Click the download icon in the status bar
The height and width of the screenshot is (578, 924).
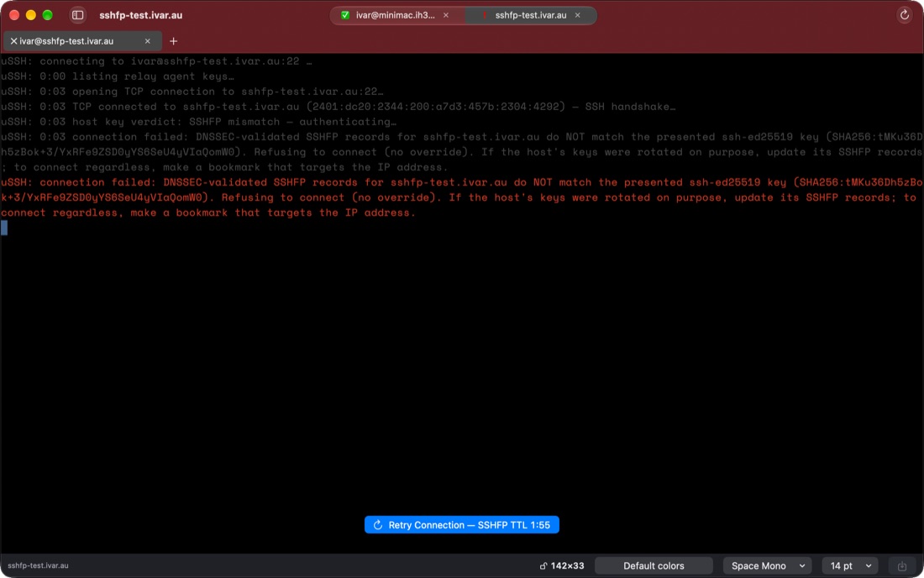901,565
